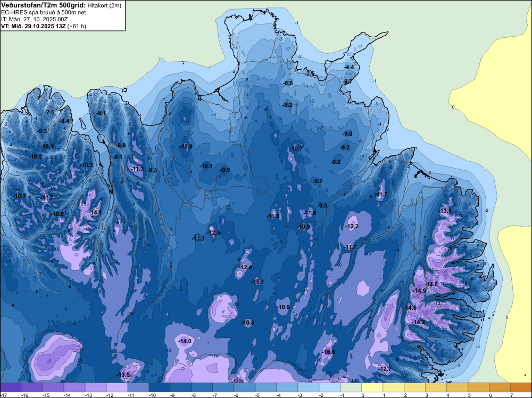The image size is (532, 398).
Task: Click the "Hitakort (2m)" subtitle text
Action: [104, 5]
